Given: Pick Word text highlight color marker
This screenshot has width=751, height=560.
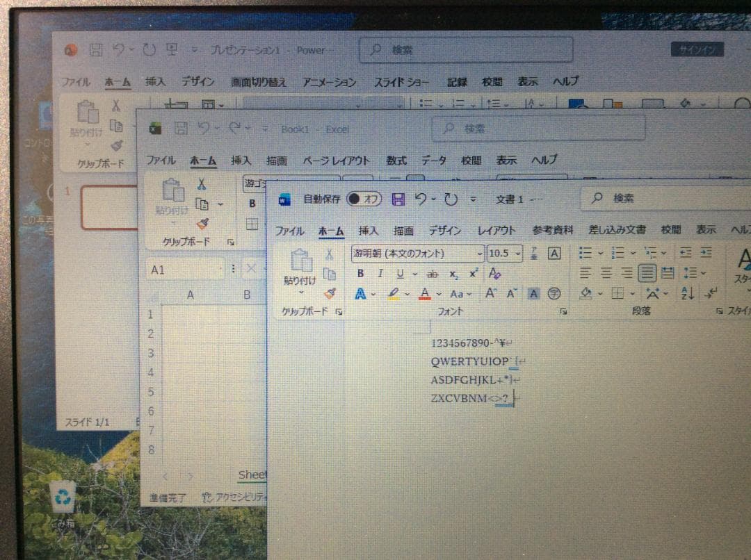Looking at the screenshot, I should [393, 293].
